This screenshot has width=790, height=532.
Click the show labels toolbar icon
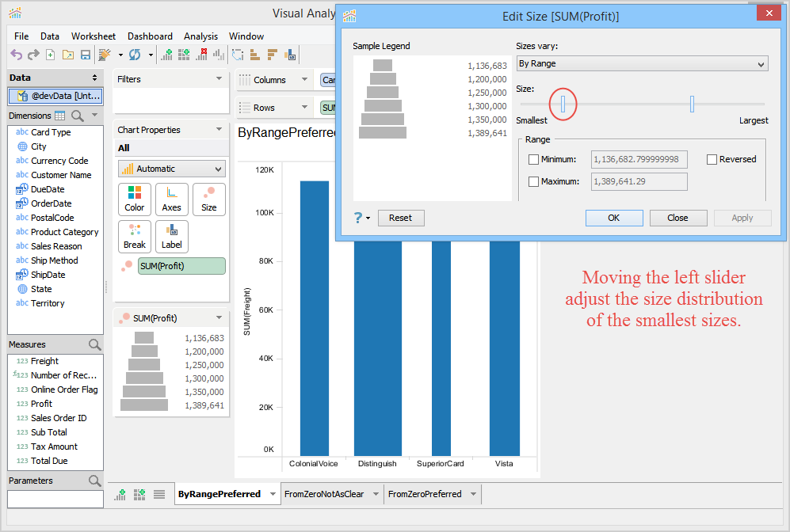(x=290, y=55)
